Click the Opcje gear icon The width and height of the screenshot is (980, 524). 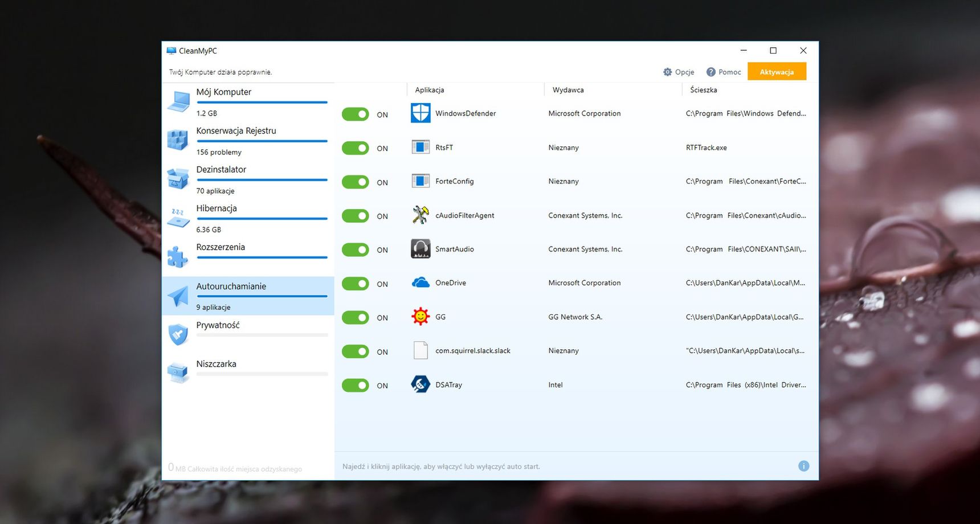[x=668, y=72]
